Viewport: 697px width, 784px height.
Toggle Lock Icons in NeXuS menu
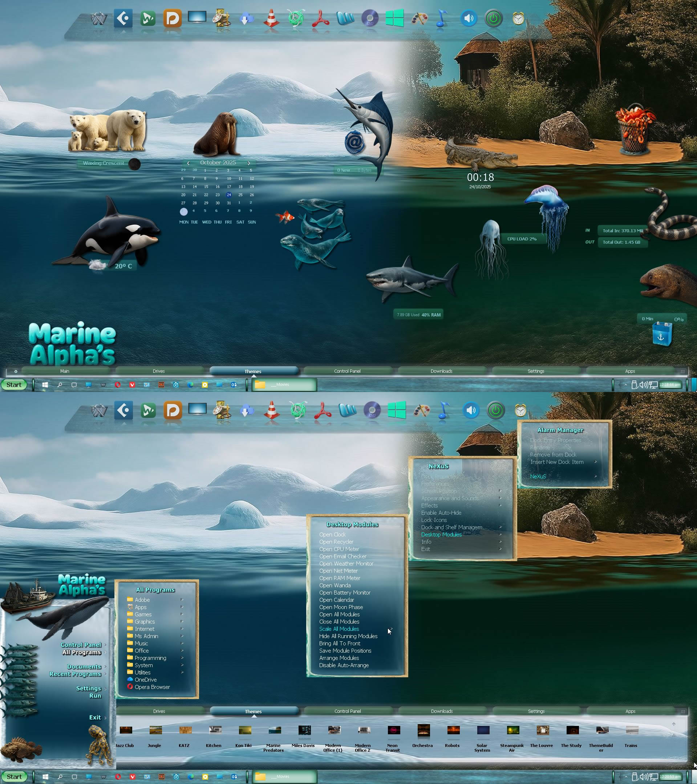(x=434, y=520)
